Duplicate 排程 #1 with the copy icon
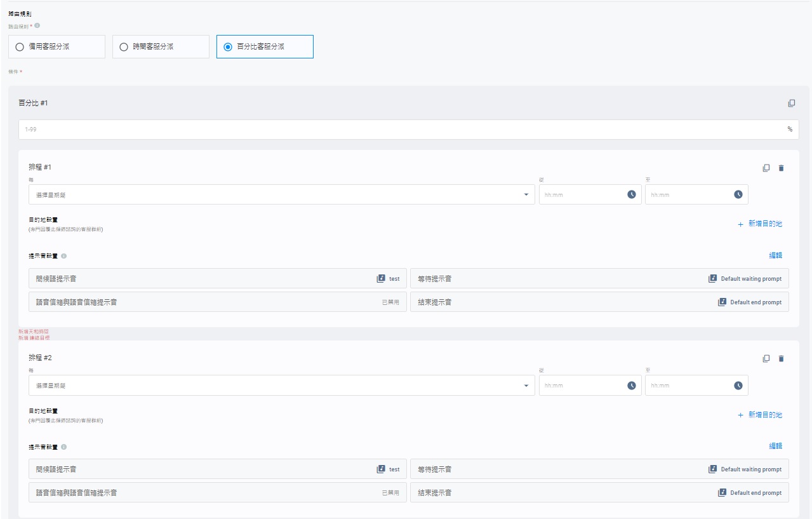 tap(766, 168)
